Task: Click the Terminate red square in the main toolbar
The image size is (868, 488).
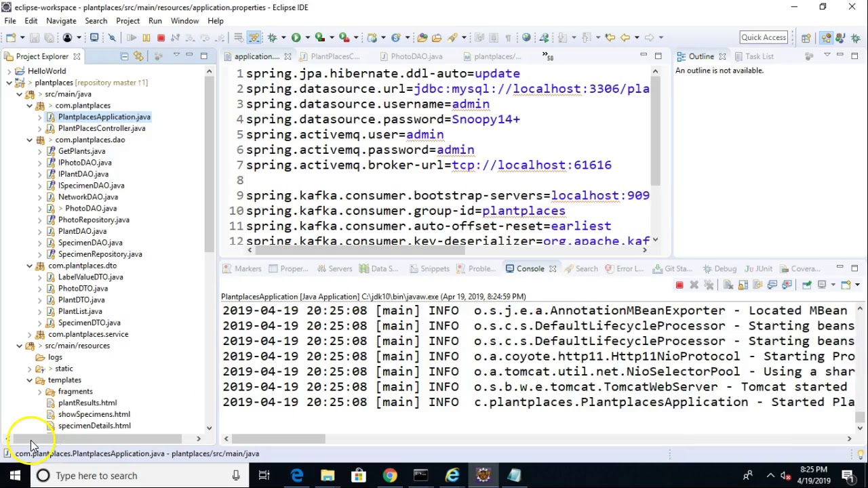Action: coord(161,37)
